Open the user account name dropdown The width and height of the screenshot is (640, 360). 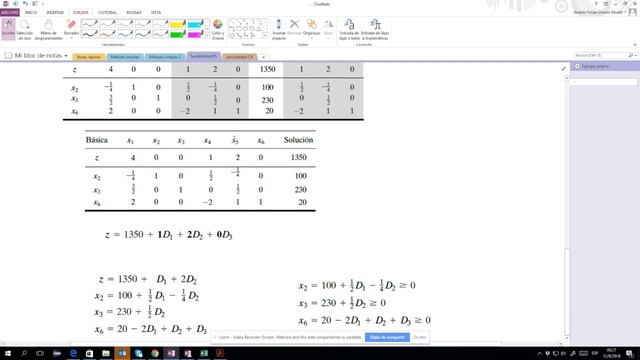point(600,12)
